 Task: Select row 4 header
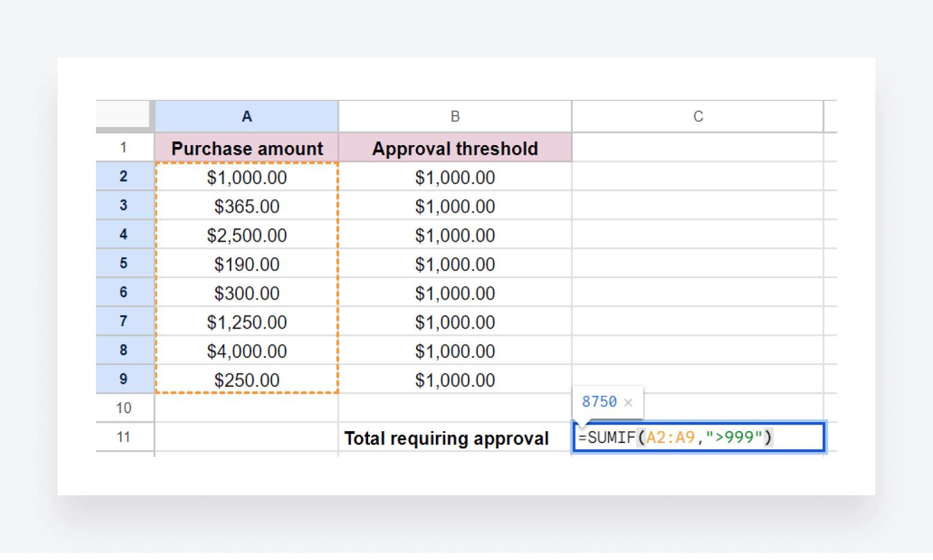coord(124,234)
